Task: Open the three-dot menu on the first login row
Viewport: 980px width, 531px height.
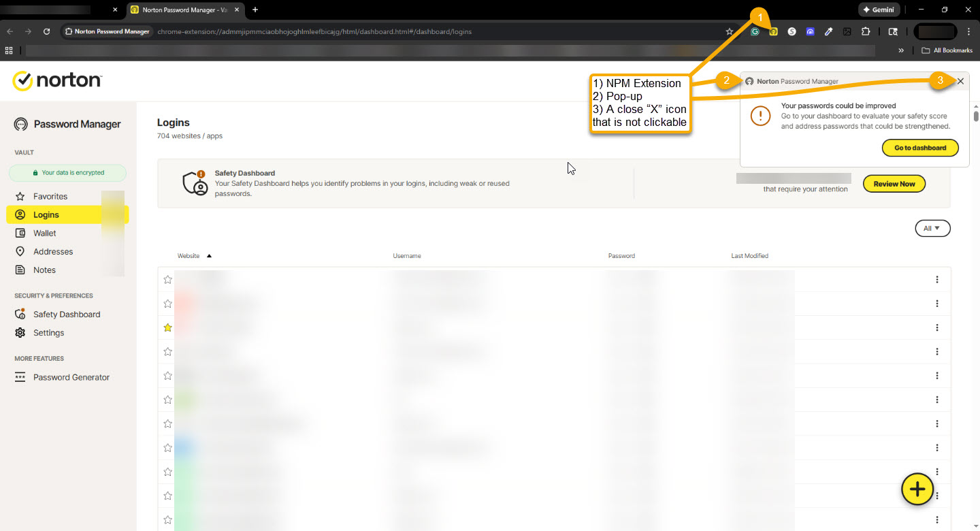Action: click(x=937, y=279)
